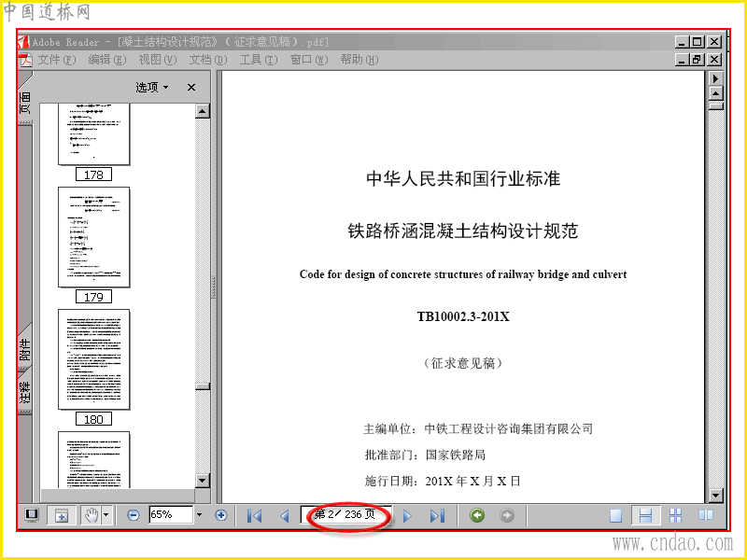The image size is (747, 560).
Task: Open the 文件 menu
Action: 56,60
